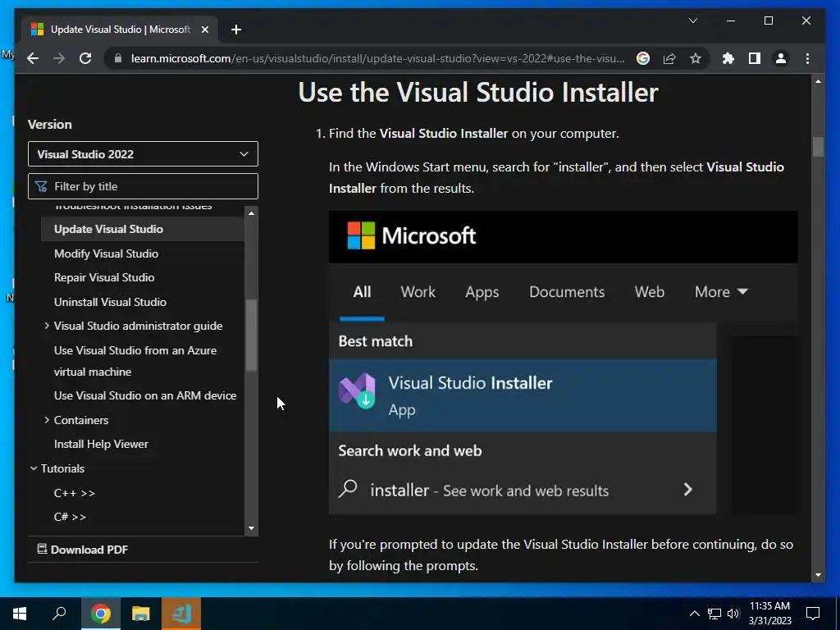This screenshot has height=630, width=840.
Task: Show hidden system tray icons
Action: [694, 614]
